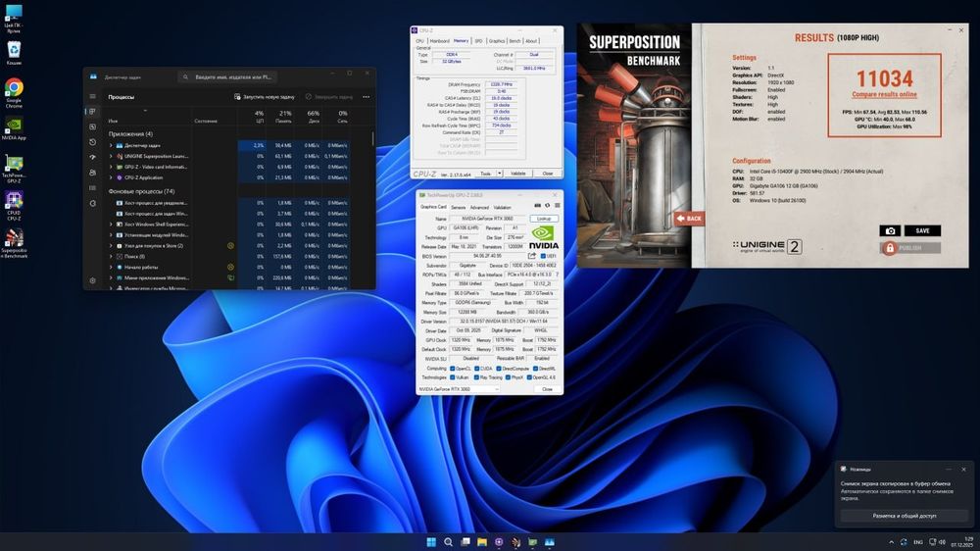This screenshot has height=551, width=980.
Task: Take screenshot with Superposition camera button
Action: pyautogui.click(x=890, y=230)
